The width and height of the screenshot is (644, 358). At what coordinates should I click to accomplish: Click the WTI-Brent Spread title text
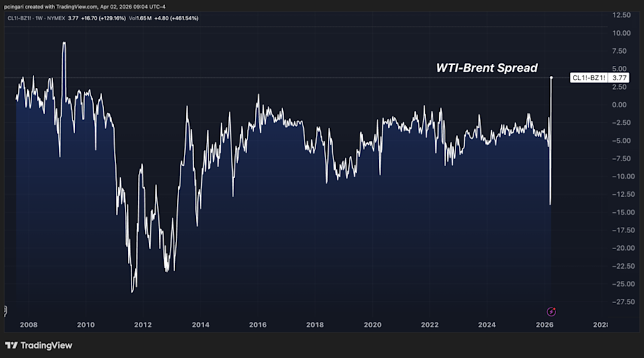(x=486, y=68)
